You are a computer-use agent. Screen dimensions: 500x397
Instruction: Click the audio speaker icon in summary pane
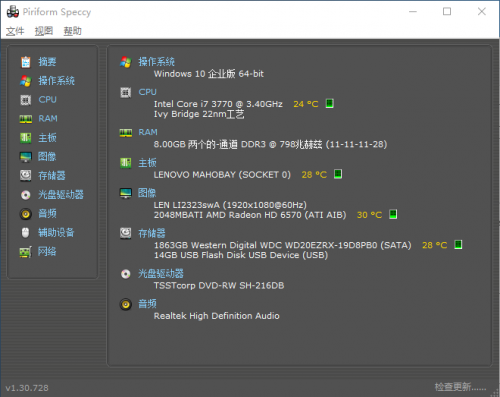point(126,304)
